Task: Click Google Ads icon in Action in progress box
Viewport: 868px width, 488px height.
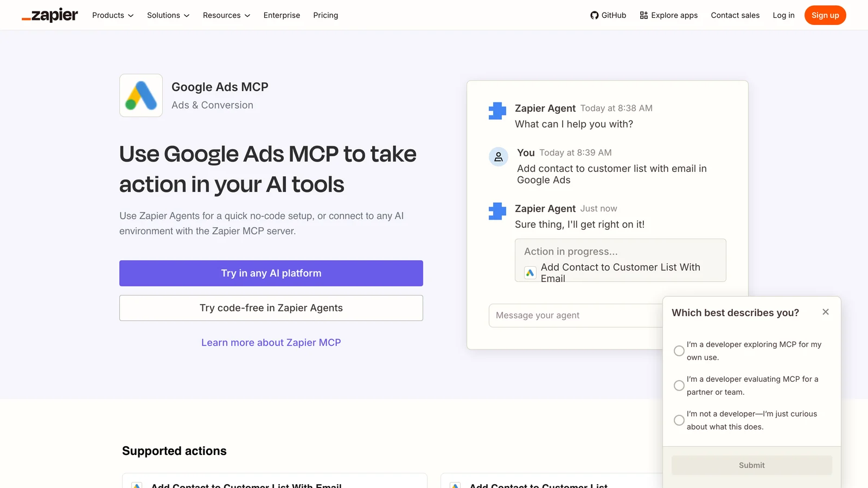Action: click(x=530, y=273)
